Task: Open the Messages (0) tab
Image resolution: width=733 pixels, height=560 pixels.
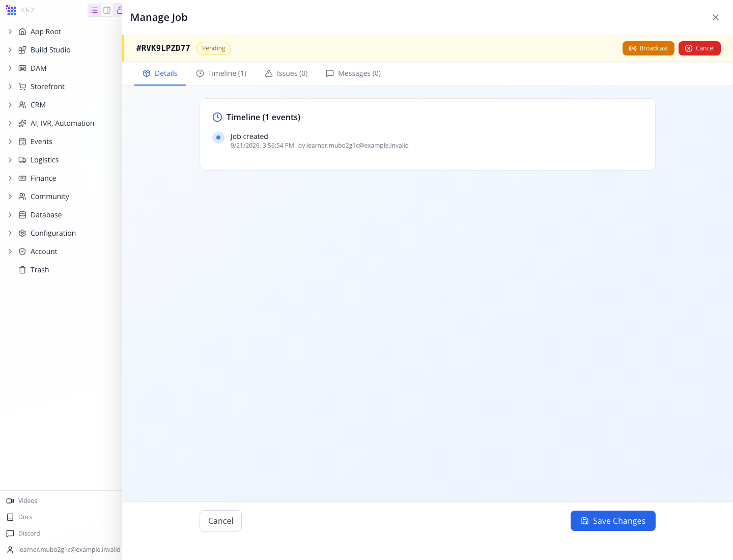Action: pyautogui.click(x=353, y=73)
